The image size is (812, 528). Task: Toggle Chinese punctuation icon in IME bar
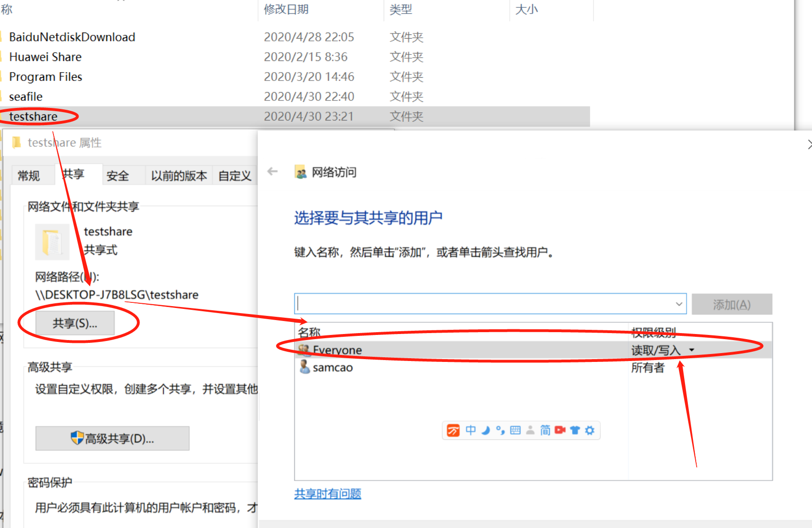[500, 430]
